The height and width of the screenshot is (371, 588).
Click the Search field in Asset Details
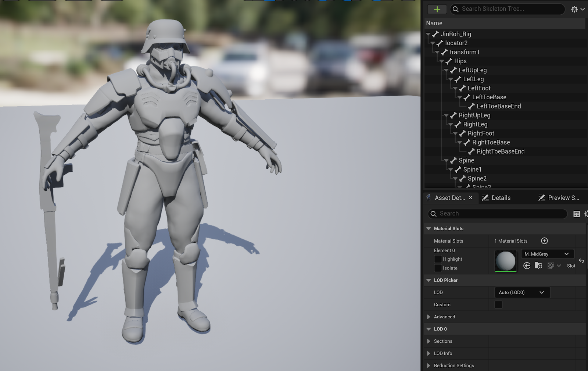coord(498,214)
